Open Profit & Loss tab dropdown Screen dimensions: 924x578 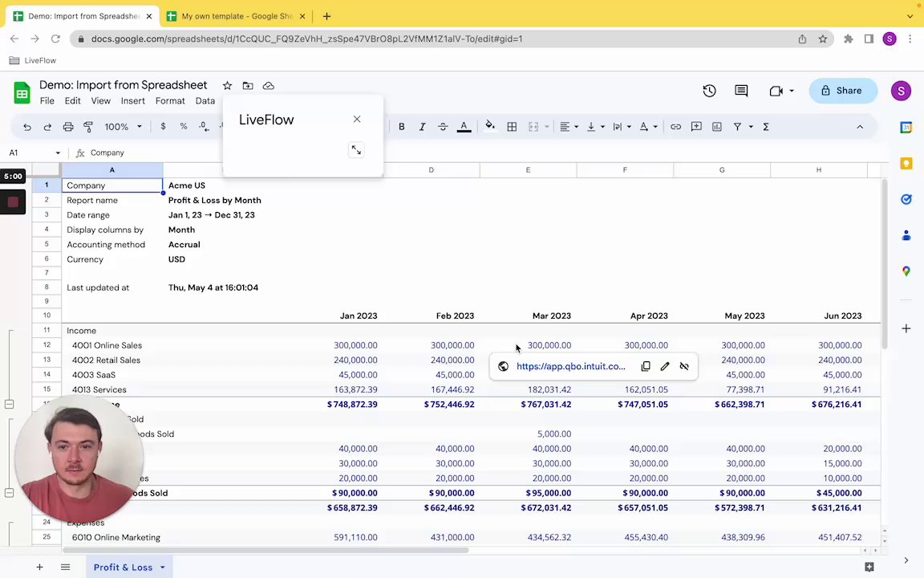(x=163, y=568)
